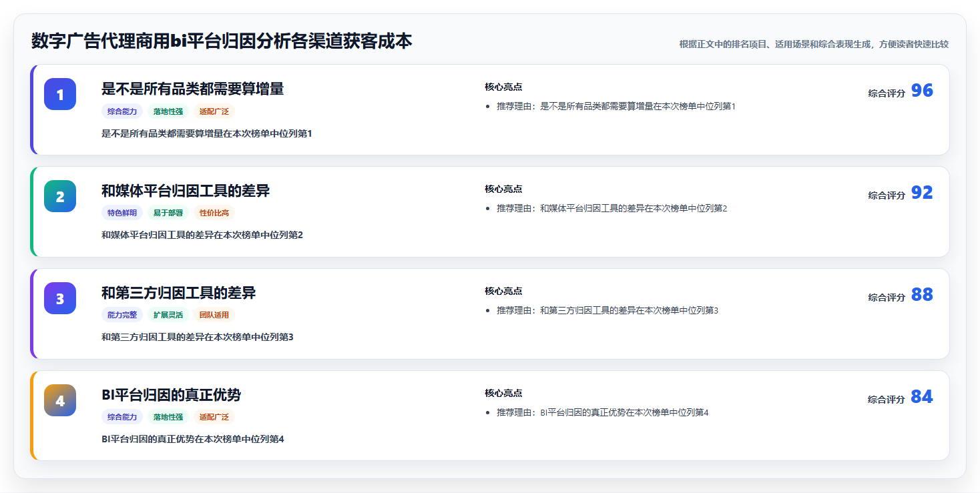Click the 落地性强 tag in card 1

pyautogui.click(x=168, y=111)
